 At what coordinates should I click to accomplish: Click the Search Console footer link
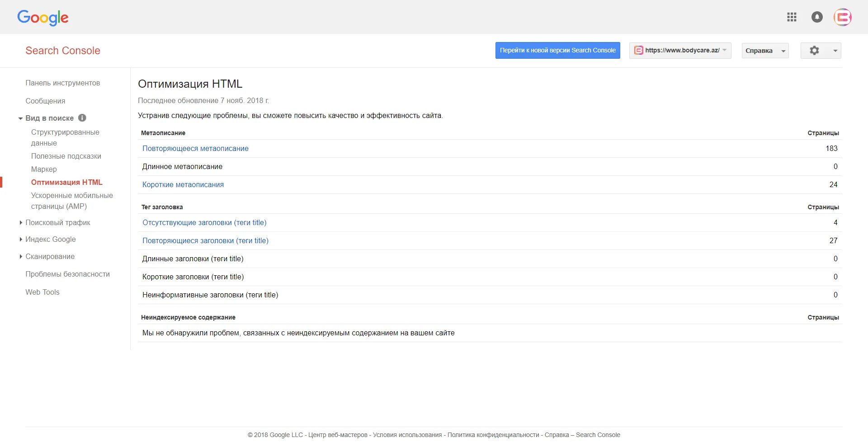click(x=598, y=435)
